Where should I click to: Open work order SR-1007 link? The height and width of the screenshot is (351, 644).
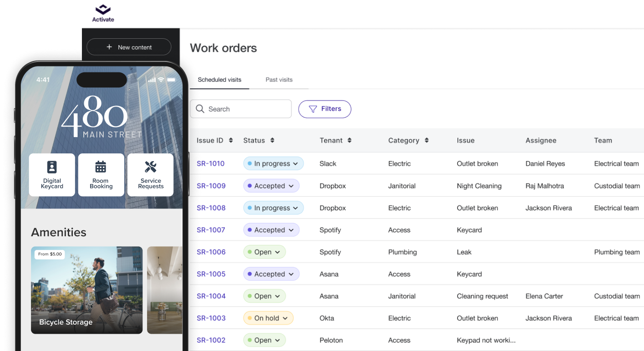click(211, 230)
